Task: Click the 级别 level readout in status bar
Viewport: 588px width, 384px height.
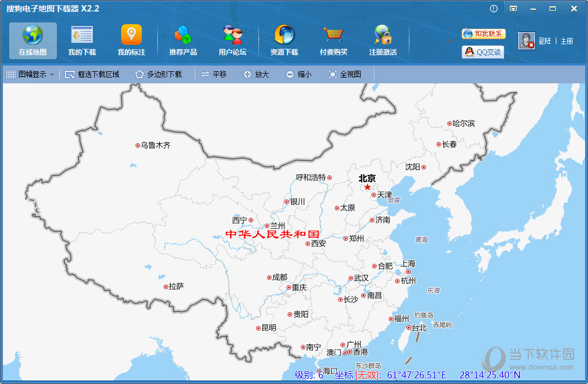Action: click(308, 375)
